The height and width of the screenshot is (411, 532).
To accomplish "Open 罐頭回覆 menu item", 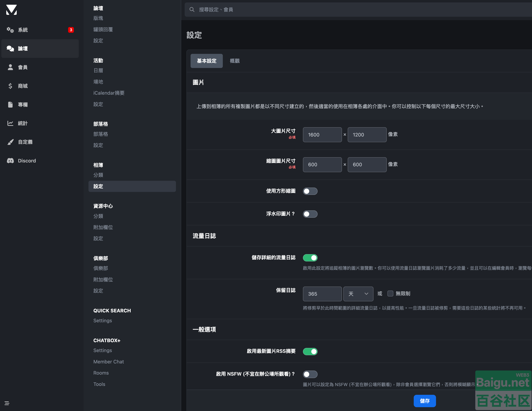I will click(x=103, y=29).
